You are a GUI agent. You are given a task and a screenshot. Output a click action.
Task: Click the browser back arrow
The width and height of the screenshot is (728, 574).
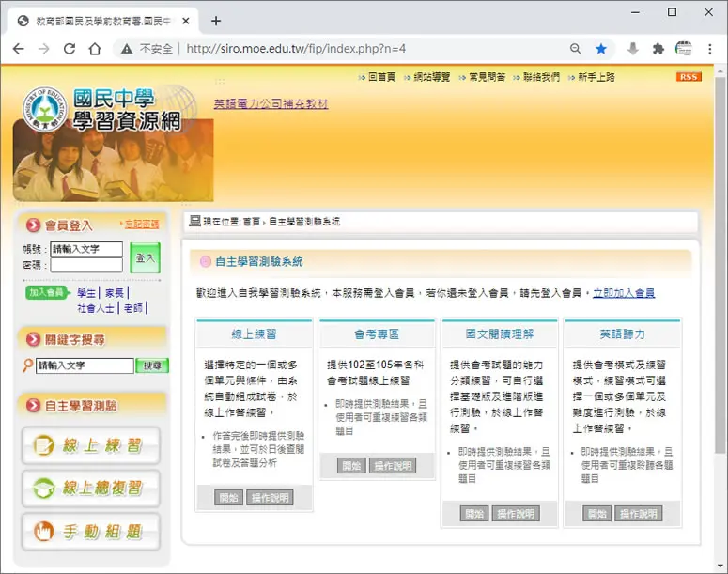pyautogui.click(x=19, y=48)
